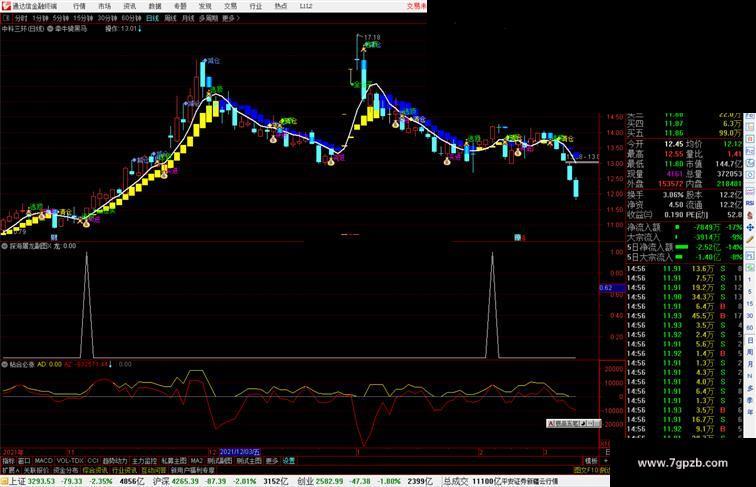Select the 60分钟 period tab
Screen dimensions: 756x487
pyautogui.click(x=131, y=18)
